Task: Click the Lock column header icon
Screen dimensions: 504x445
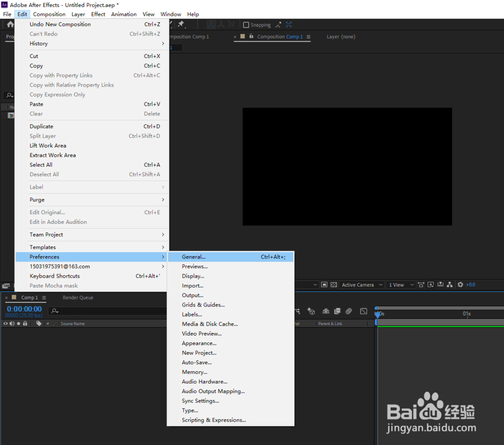Action: coord(25,324)
